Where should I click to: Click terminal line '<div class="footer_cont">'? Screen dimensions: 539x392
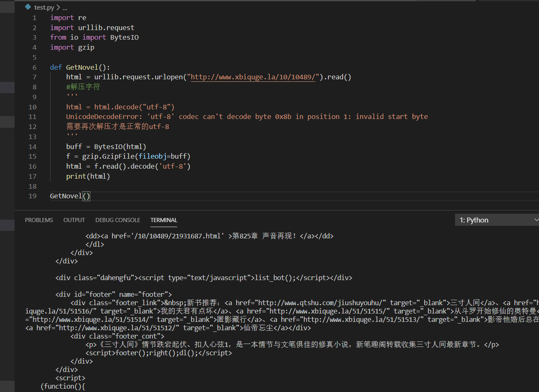117,336
